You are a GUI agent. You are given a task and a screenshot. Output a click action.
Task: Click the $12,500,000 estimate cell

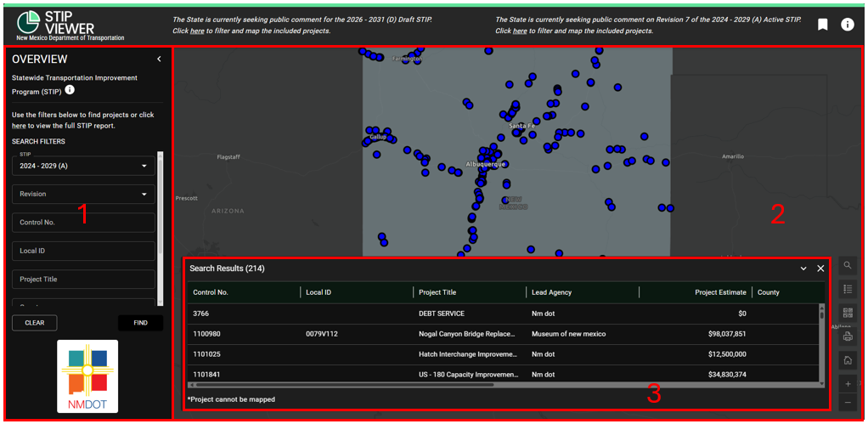point(727,354)
